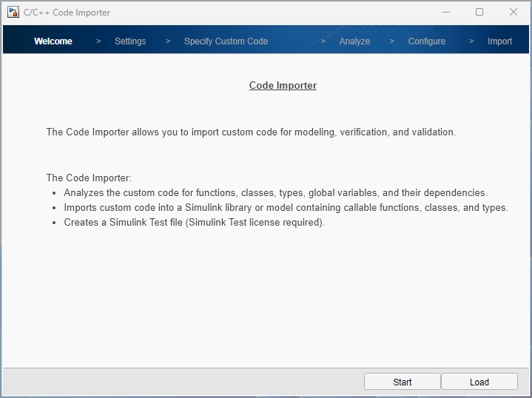
Task: Open the Specify Custom Code step
Action: [x=226, y=41]
